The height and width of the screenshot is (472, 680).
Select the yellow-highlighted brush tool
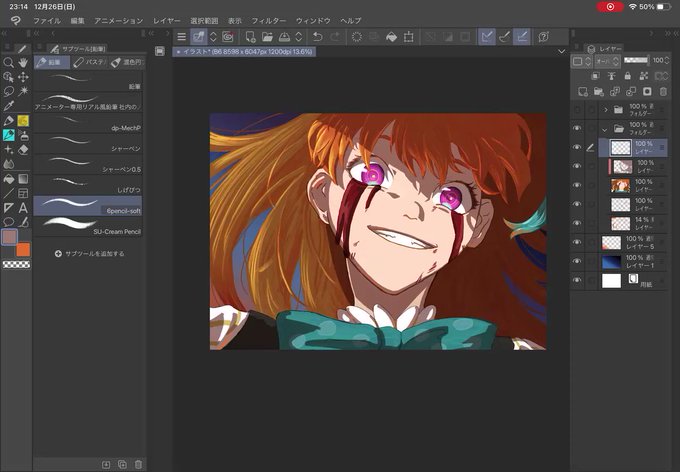tap(23, 121)
